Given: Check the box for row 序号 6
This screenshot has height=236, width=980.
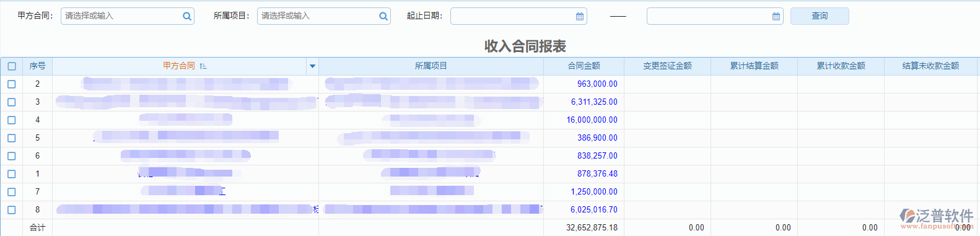Looking at the screenshot, I should (12, 156).
